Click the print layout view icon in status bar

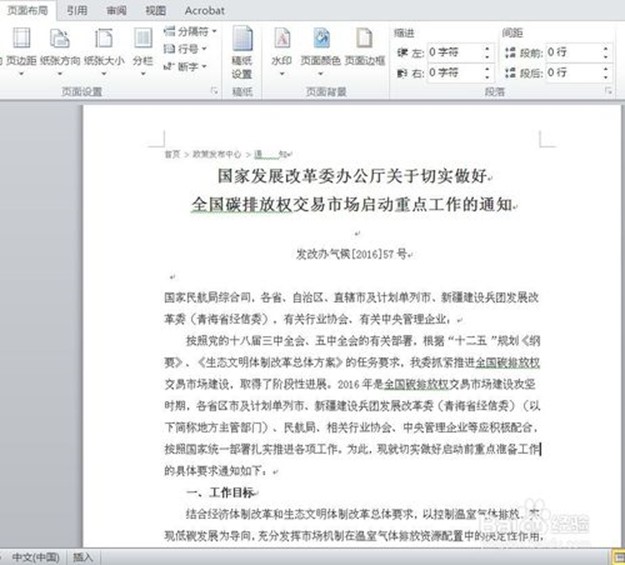(x=617, y=556)
